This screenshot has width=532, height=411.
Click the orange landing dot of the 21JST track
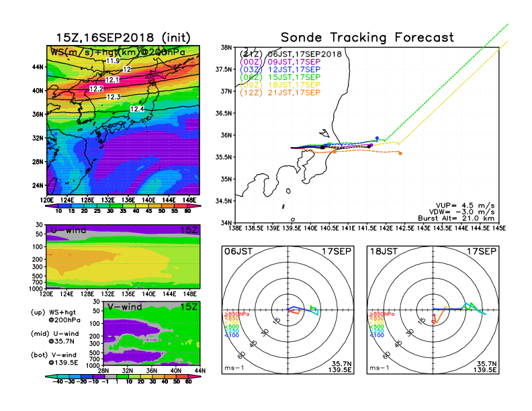400,154
